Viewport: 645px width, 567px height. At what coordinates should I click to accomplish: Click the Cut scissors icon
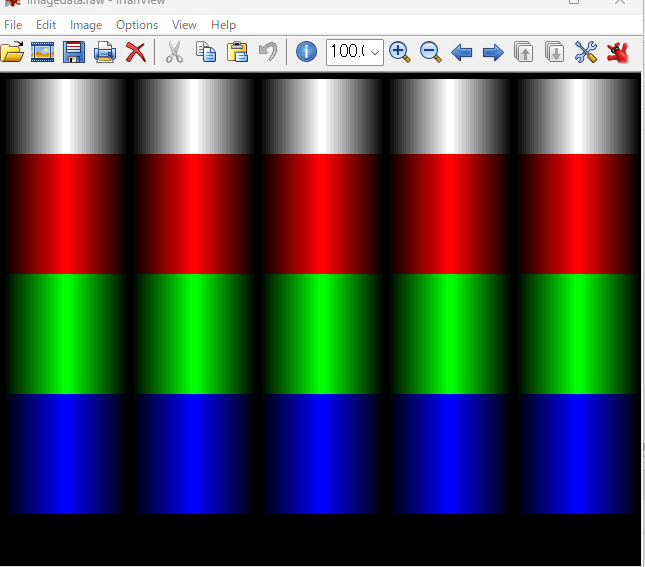[x=174, y=52]
